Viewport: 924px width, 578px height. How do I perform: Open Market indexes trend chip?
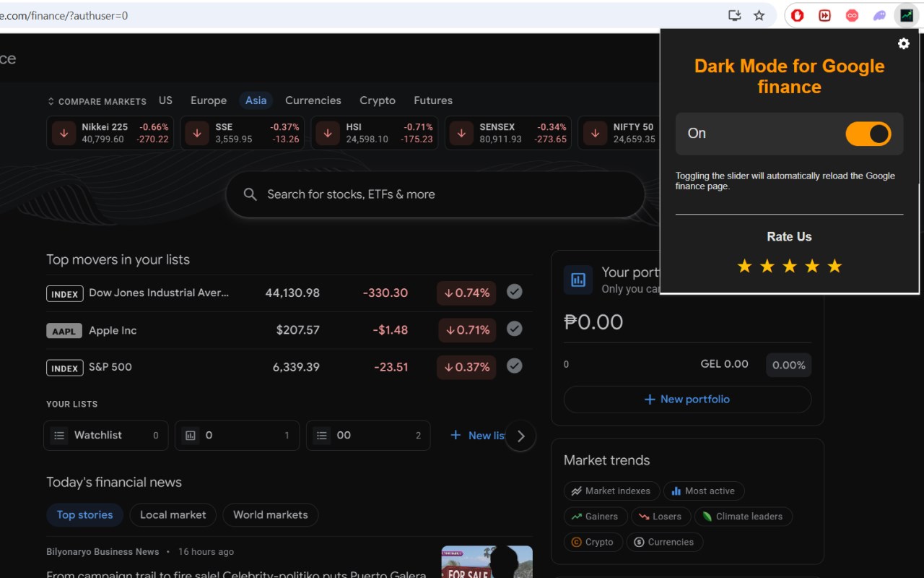click(611, 491)
